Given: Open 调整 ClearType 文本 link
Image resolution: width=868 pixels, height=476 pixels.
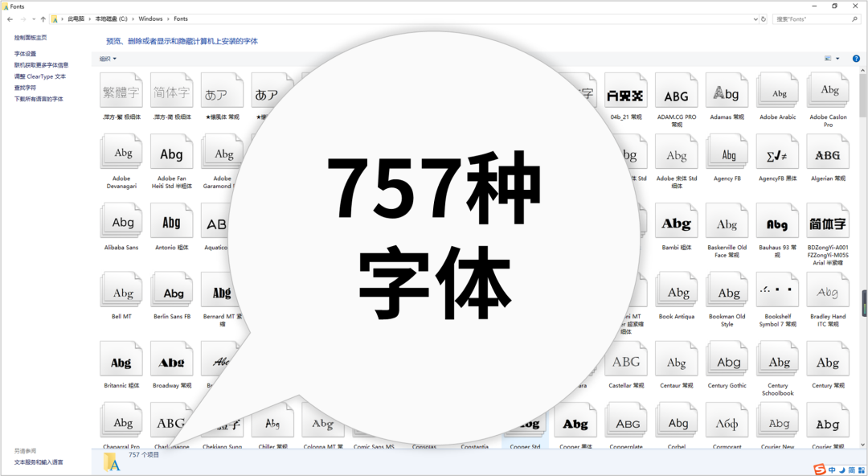Looking at the screenshot, I should pyautogui.click(x=40, y=76).
